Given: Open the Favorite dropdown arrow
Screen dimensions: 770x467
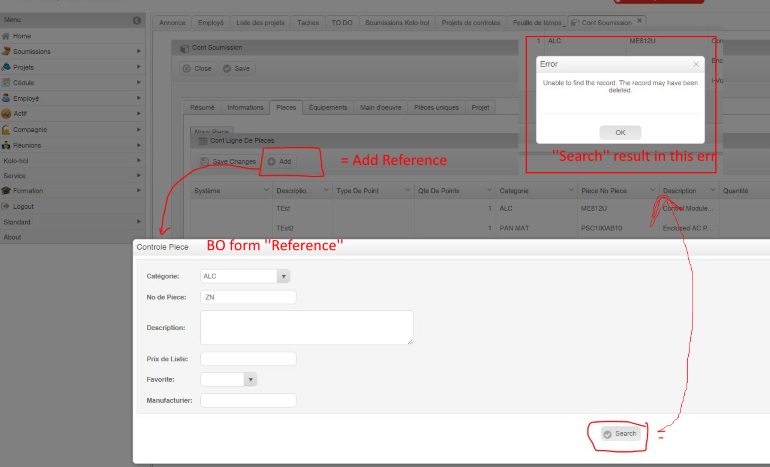Looking at the screenshot, I should 250,380.
